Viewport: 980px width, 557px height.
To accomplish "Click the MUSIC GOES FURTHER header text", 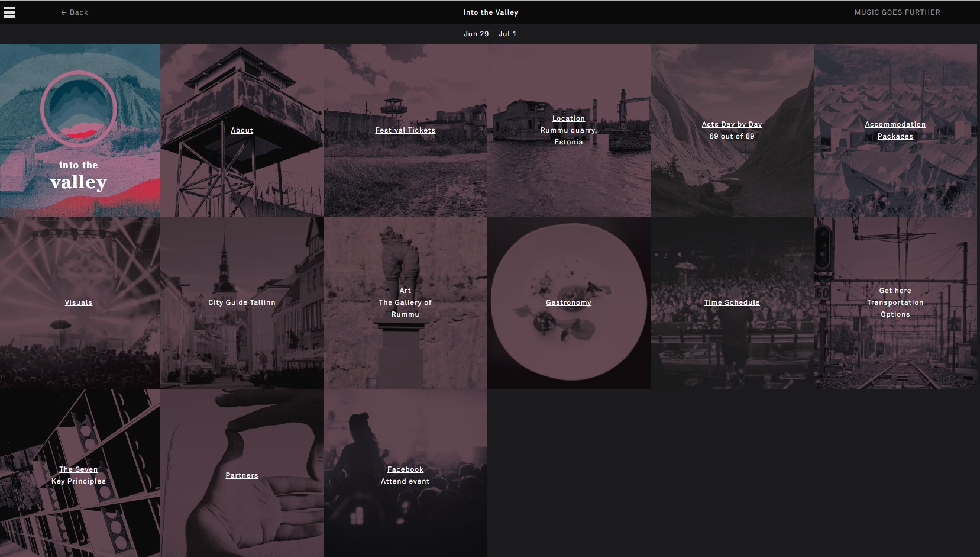I will tap(897, 12).
